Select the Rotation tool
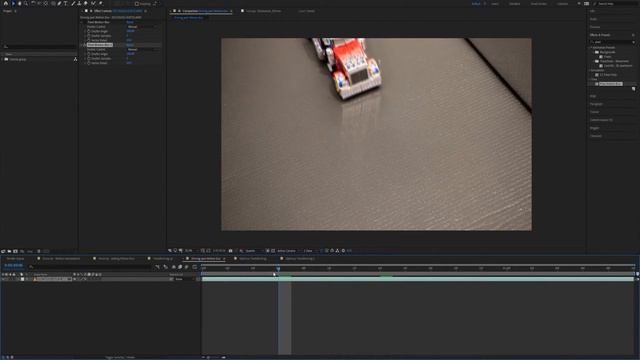 (33, 4)
